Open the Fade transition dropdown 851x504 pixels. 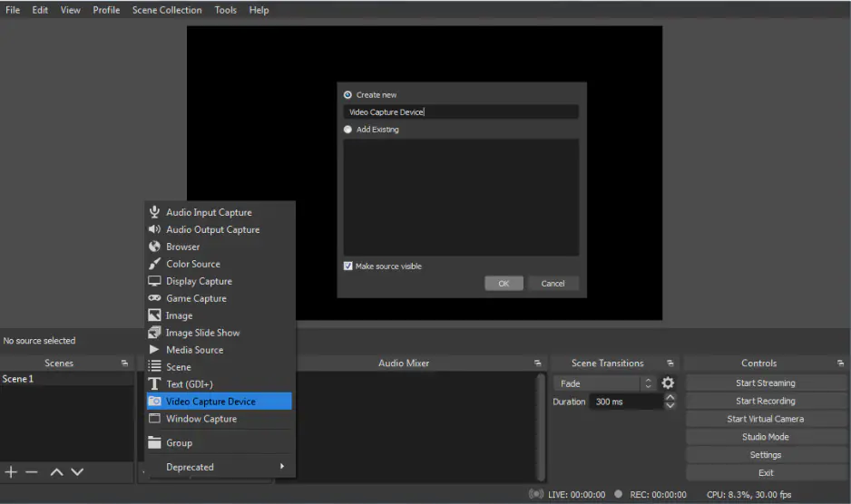[x=602, y=383]
